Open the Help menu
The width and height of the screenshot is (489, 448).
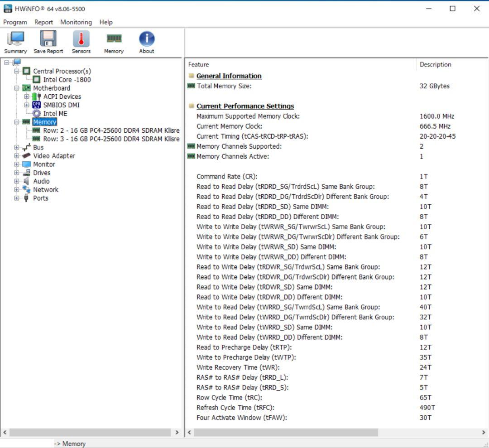click(x=105, y=22)
